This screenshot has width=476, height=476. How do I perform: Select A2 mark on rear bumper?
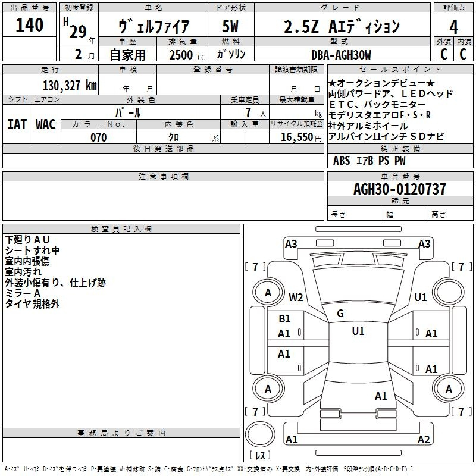[424, 440]
